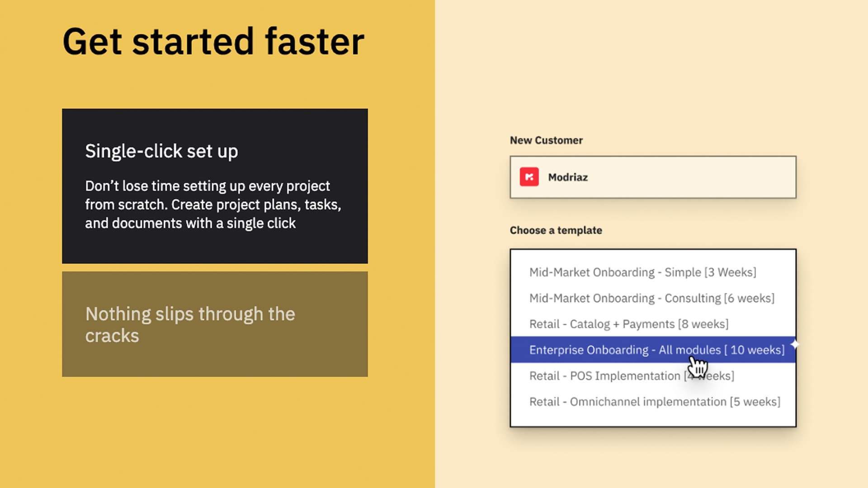
Task: Select highlighted Enterprise Onboarding - All modules option
Action: click(x=653, y=350)
